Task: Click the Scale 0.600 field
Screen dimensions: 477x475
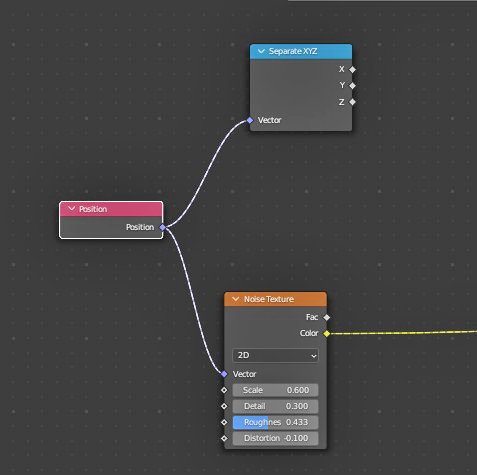Action: (x=275, y=390)
